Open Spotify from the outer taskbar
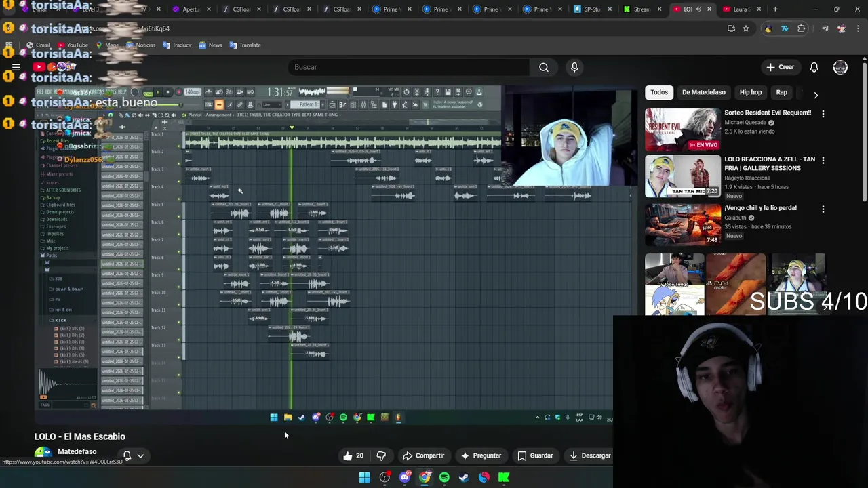This screenshot has height=488, width=868. coord(444,477)
